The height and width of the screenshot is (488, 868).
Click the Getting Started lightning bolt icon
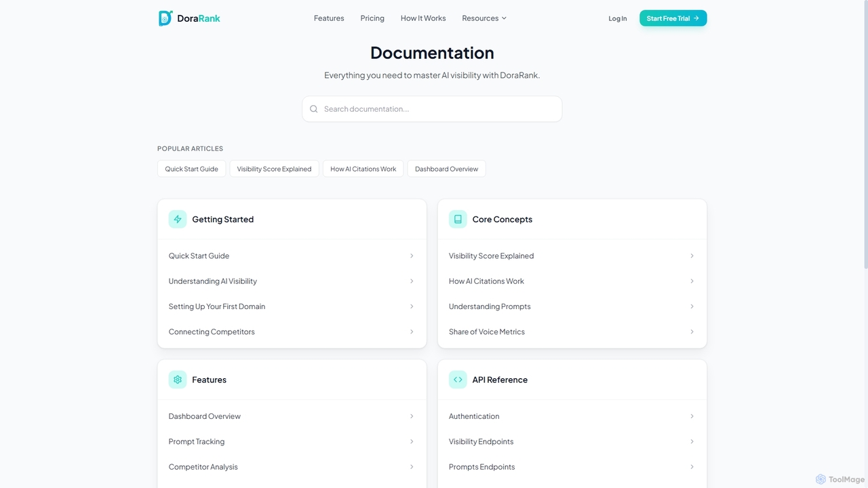(178, 219)
